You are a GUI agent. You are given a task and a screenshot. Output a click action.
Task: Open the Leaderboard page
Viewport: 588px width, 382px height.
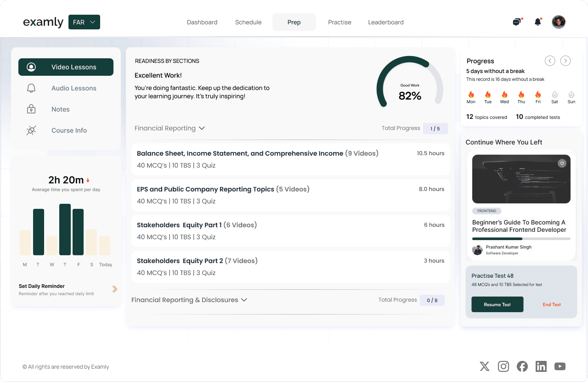(385, 22)
